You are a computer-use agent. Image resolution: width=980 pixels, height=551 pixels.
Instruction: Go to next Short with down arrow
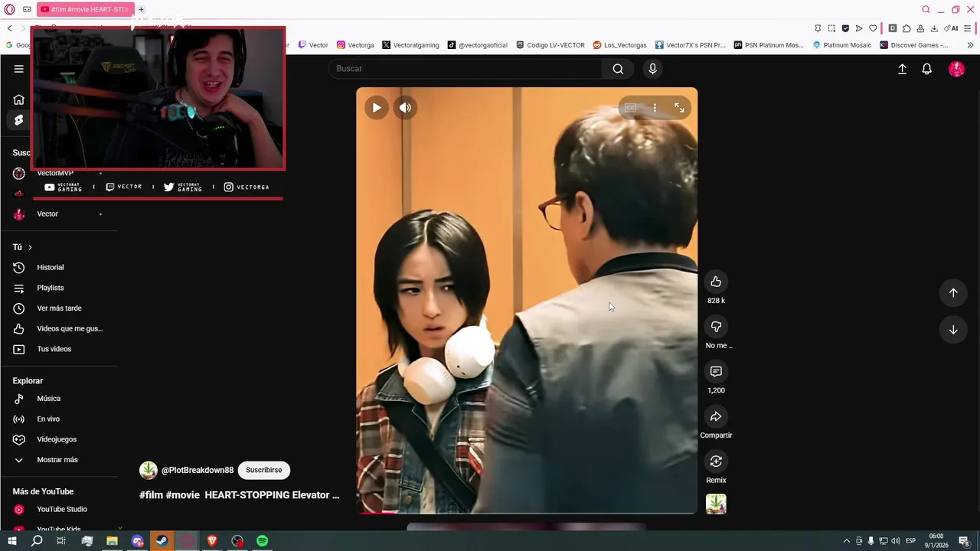(x=953, y=330)
